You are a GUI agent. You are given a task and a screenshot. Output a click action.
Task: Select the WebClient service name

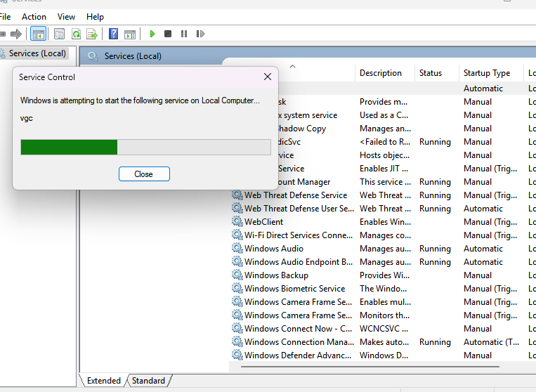tap(263, 222)
